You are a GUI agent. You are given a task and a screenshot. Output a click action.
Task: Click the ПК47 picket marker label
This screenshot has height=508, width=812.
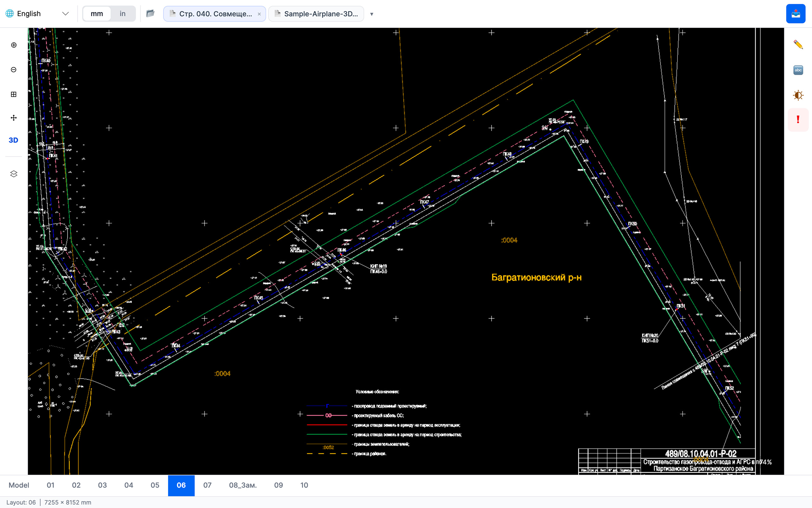click(424, 202)
